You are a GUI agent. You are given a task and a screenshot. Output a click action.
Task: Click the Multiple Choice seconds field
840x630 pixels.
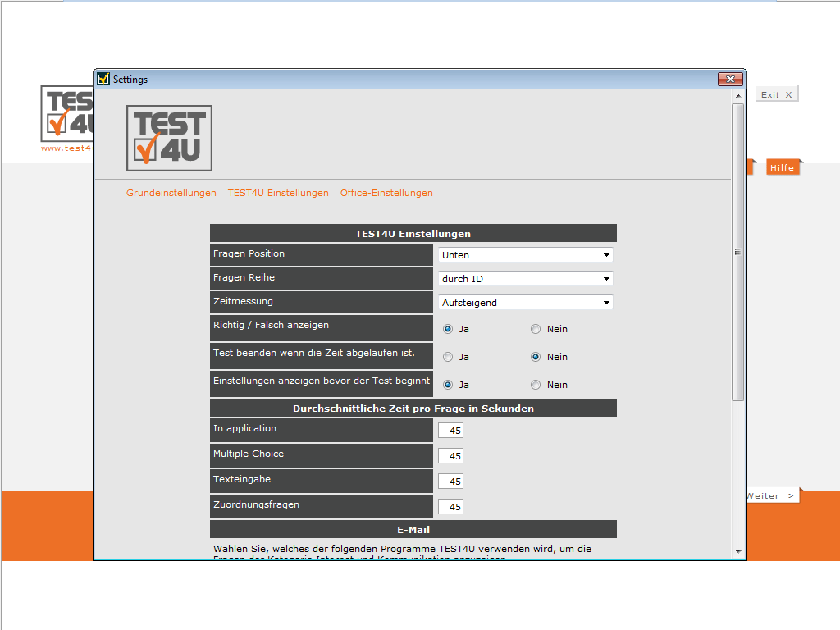point(450,456)
